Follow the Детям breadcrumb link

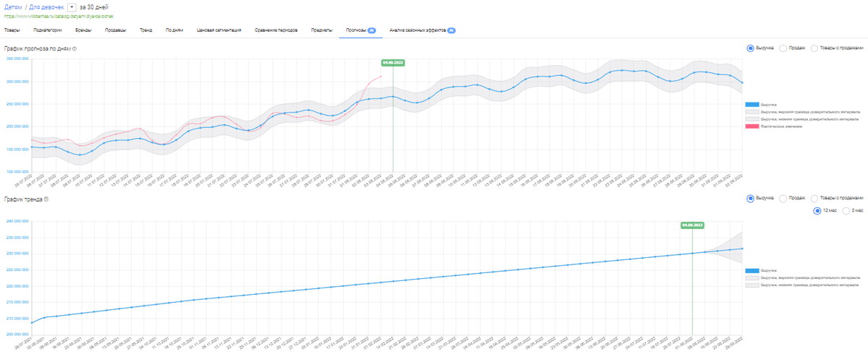point(12,7)
